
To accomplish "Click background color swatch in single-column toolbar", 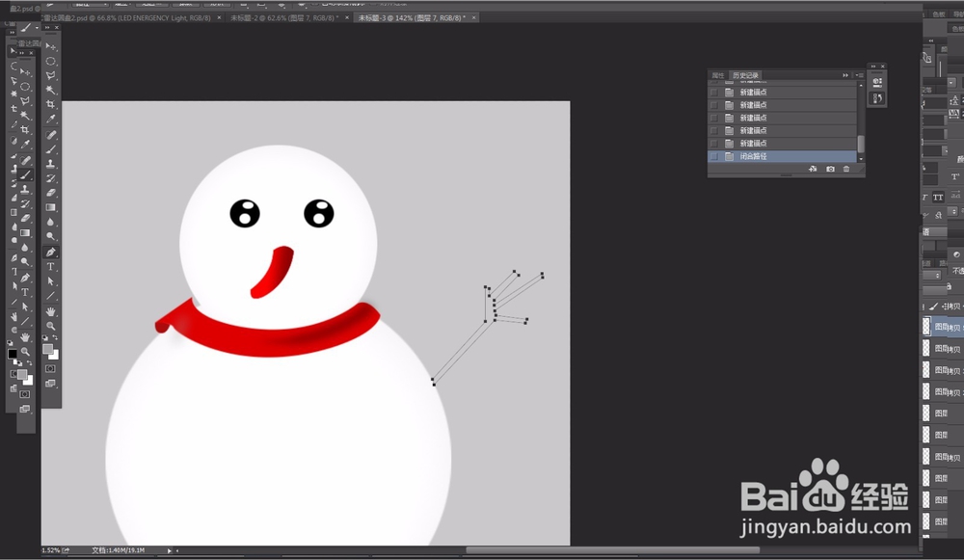I will point(54,355).
